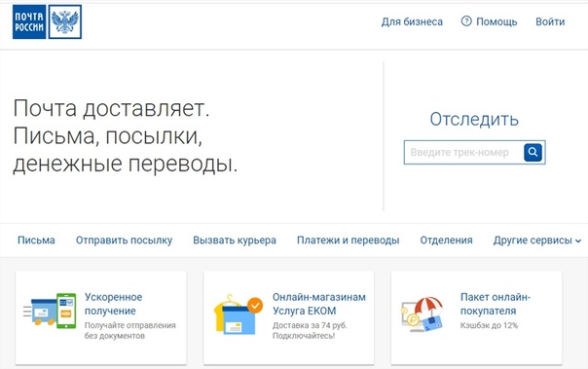This screenshot has height=369, width=588.
Task: Open the Письма menu item
Action: pos(36,240)
